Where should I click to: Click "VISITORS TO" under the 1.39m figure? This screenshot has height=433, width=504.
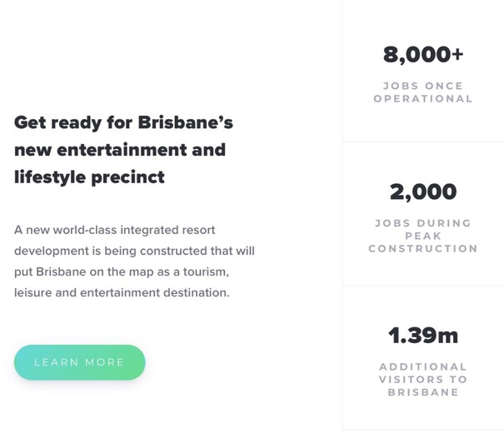coord(423,379)
